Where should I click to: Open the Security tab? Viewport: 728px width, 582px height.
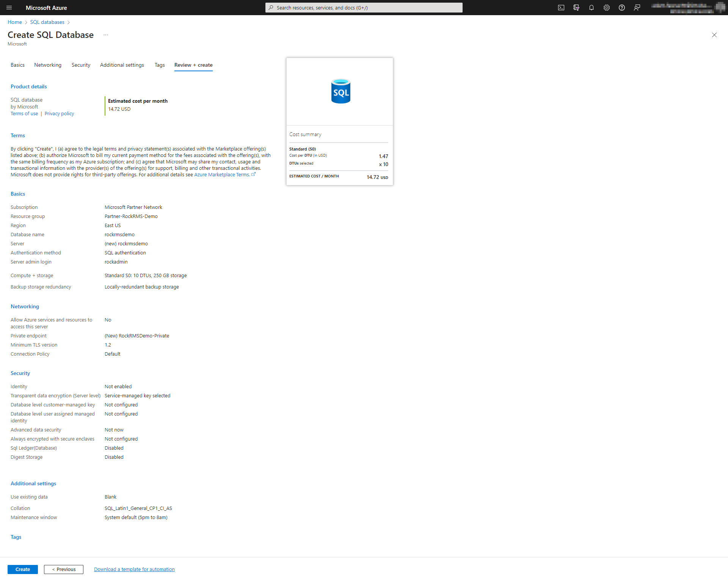(x=80, y=65)
